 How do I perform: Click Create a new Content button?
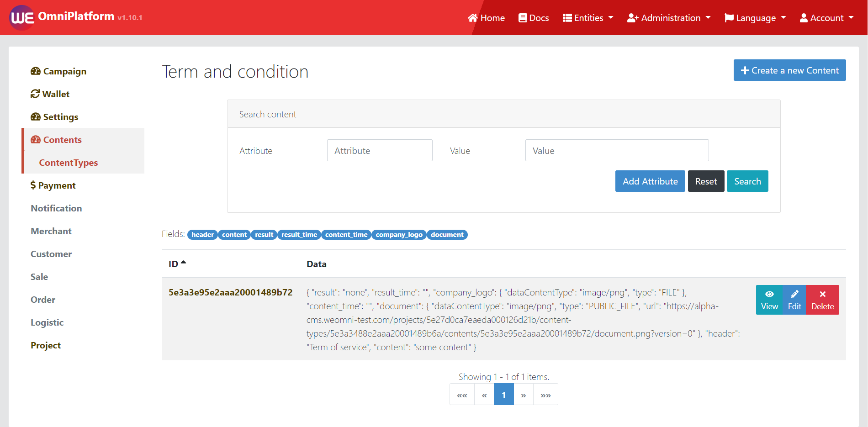point(789,70)
